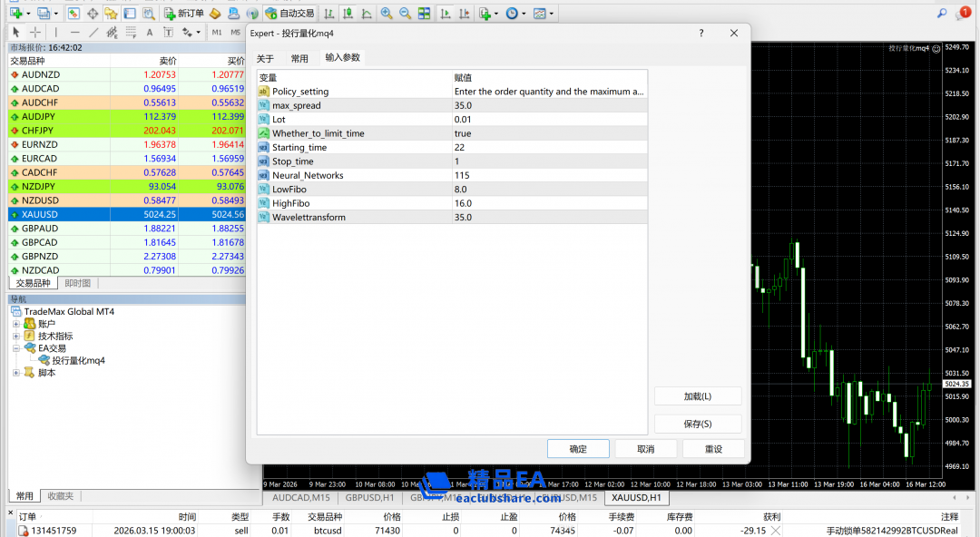Click the 加载(L) load button
This screenshot has width=980, height=537.
(697, 396)
